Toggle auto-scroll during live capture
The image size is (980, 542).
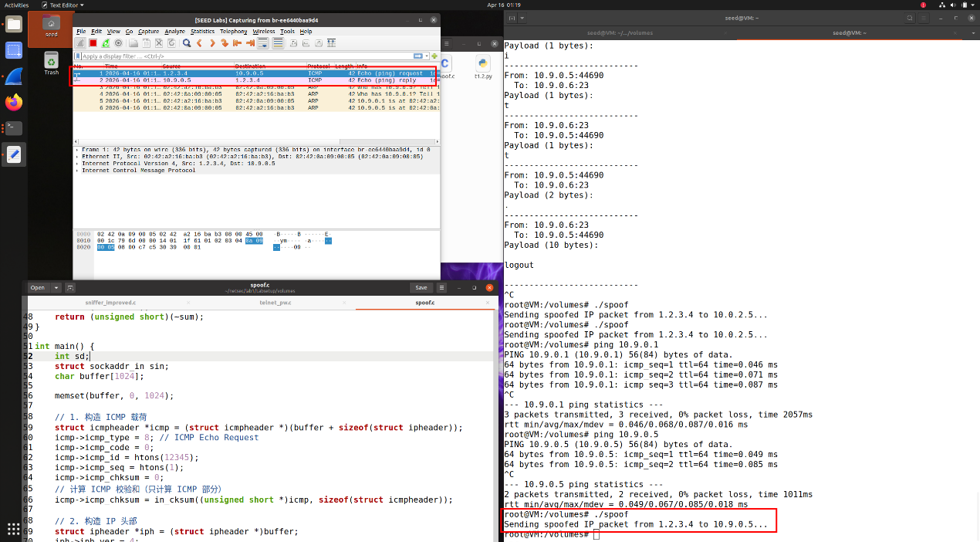coord(263,43)
